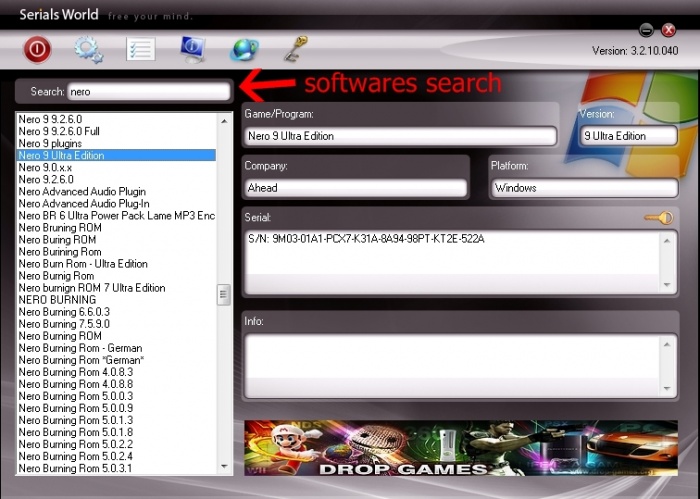Click the gold key icon beside Serial
This screenshot has height=499, width=700.
click(659, 218)
